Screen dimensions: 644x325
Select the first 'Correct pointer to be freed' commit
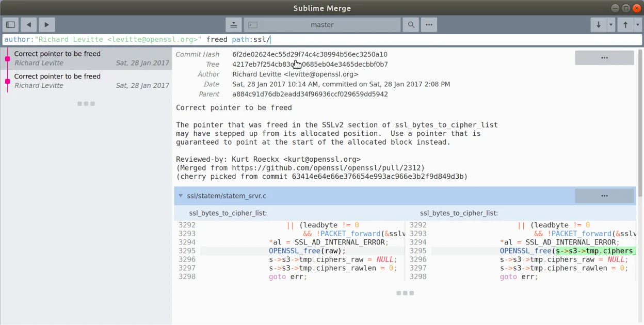pyautogui.click(x=86, y=58)
